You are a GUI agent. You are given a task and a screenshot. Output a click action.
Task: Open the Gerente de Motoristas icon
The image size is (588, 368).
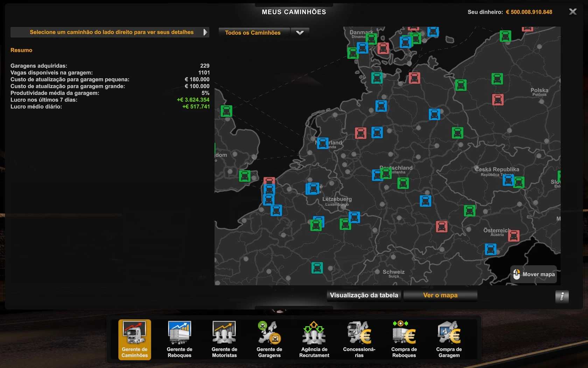(x=224, y=339)
